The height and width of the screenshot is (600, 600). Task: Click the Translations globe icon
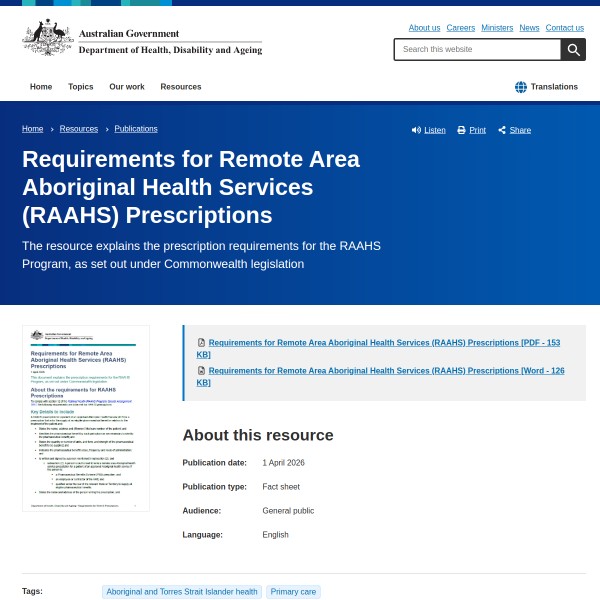pos(521,87)
